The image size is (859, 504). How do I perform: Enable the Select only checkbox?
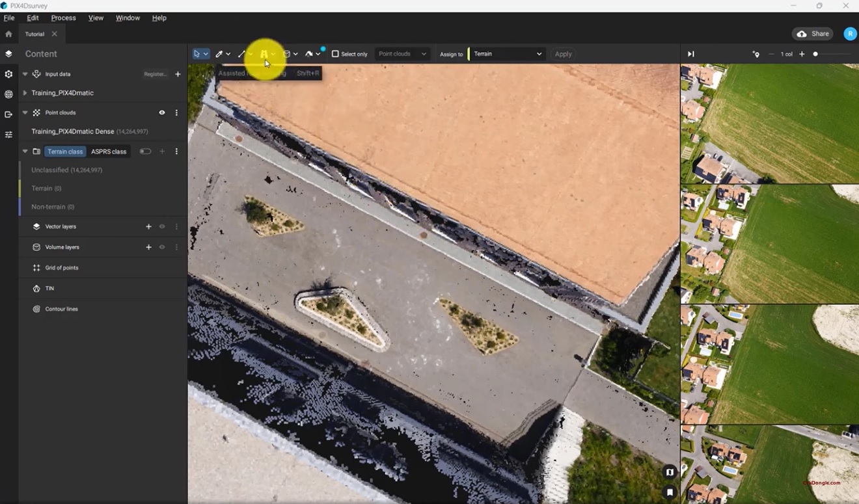coord(335,54)
